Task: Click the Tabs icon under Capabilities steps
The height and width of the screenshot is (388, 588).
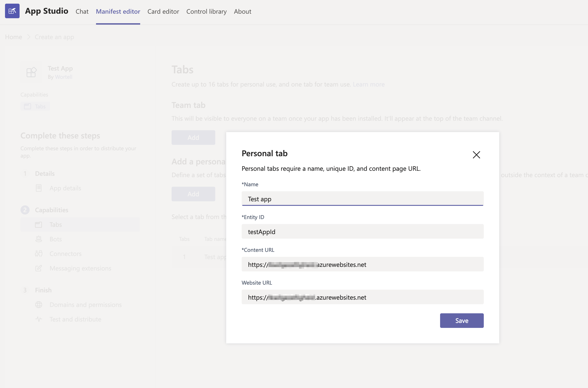Action: click(39, 225)
